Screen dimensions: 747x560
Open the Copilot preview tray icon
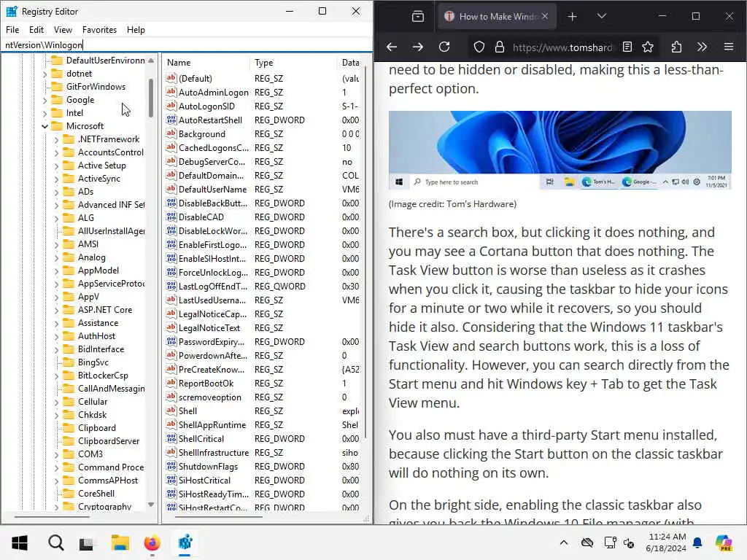click(724, 542)
